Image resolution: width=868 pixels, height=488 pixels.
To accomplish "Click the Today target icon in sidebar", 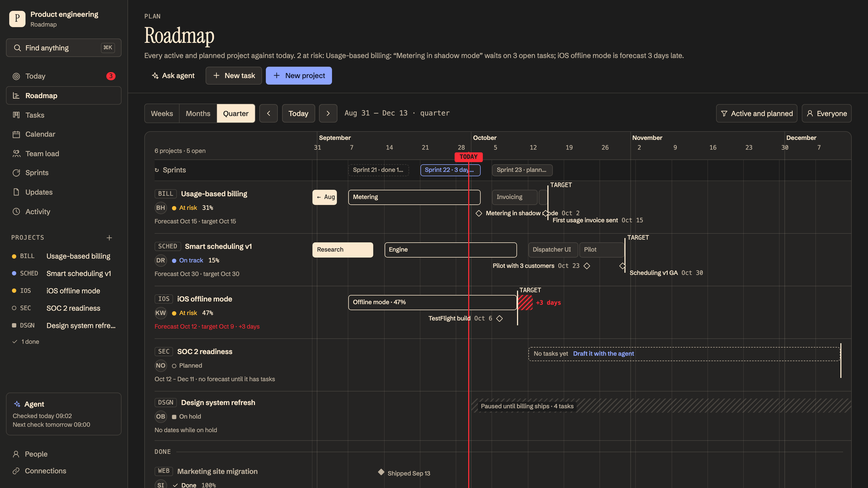I will 16,76.
